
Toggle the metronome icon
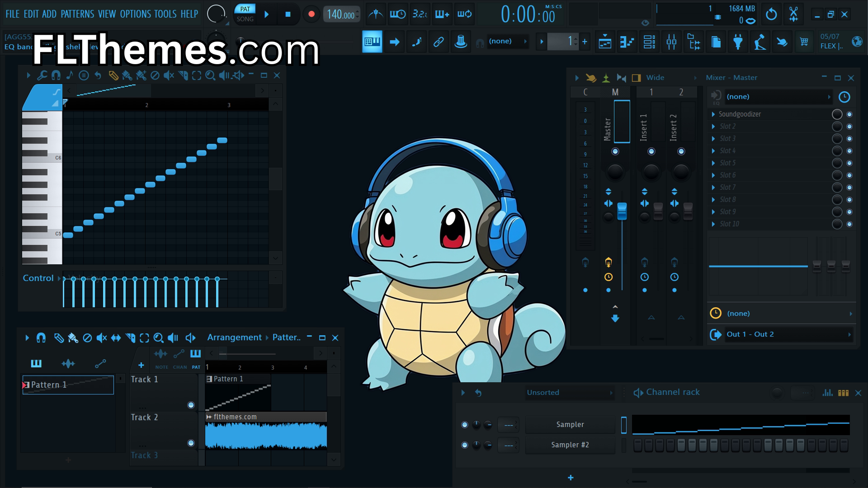tap(375, 14)
